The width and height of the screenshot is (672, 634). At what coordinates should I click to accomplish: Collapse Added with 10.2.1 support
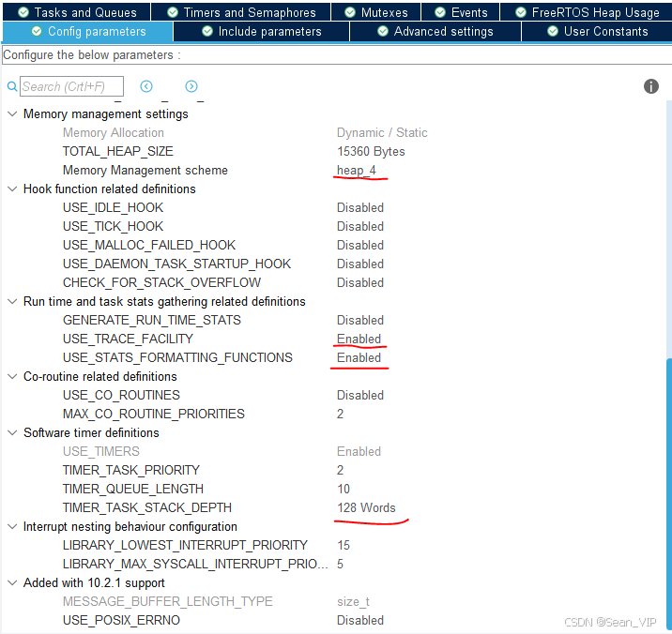click(x=12, y=583)
